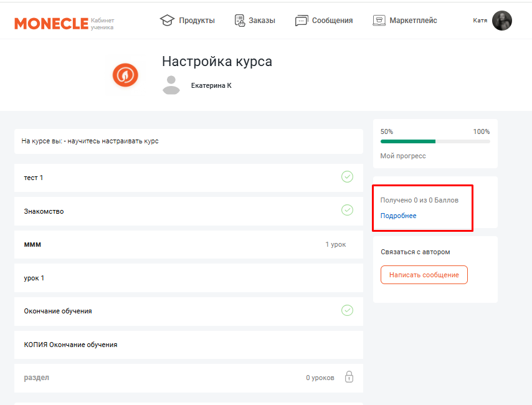Go to the Сообщения menu item
The height and width of the screenshot is (405, 532).
[x=332, y=21]
